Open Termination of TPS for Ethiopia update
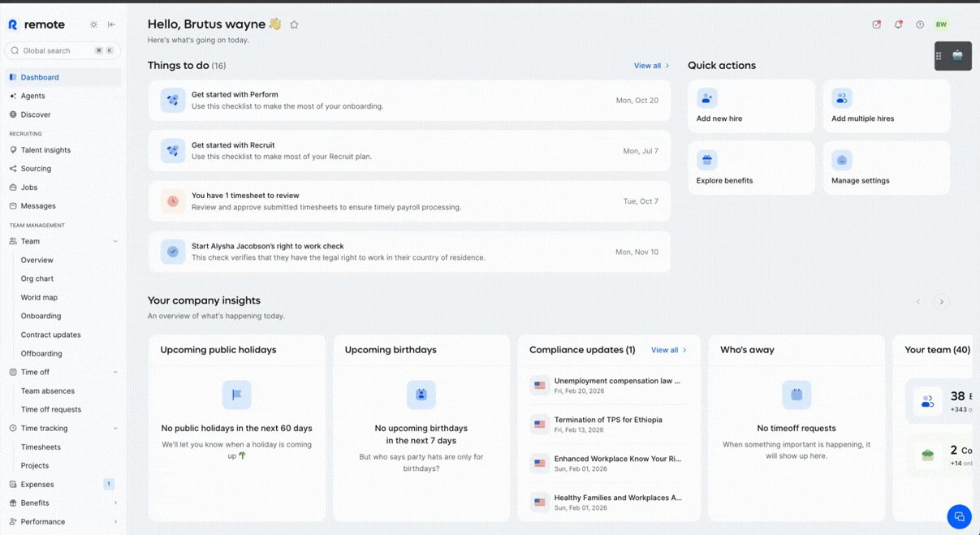This screenshot has width=980, height=535. tap(609, 424)
